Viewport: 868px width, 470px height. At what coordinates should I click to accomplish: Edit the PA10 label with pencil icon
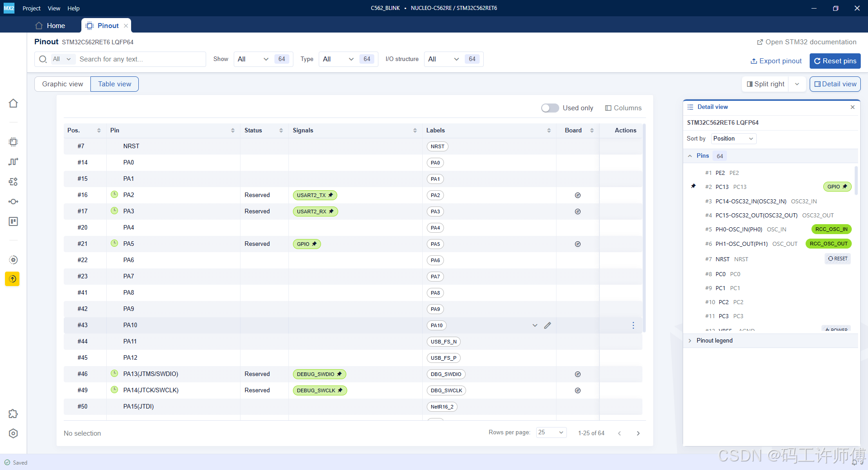[x=547, y=325]
